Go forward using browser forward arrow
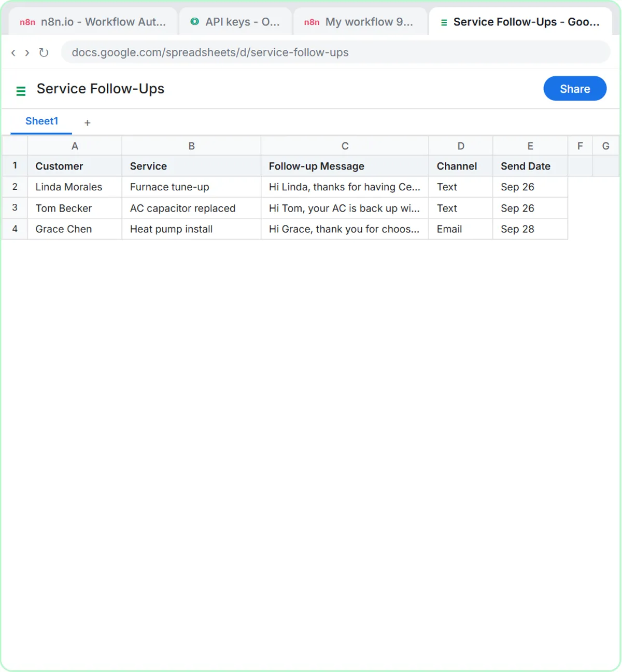Screen dimensions: 622x672 coord(27,52)
